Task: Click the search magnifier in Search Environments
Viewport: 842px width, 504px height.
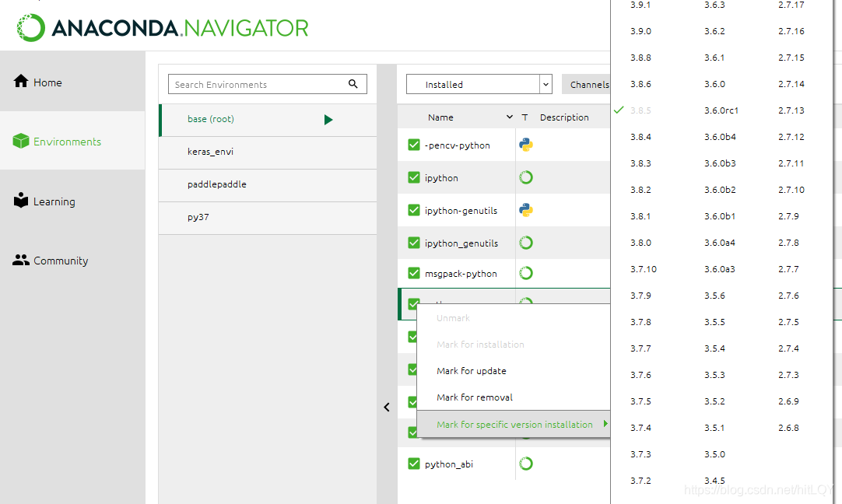Action: pyautogui.click(x=353, y=84)
